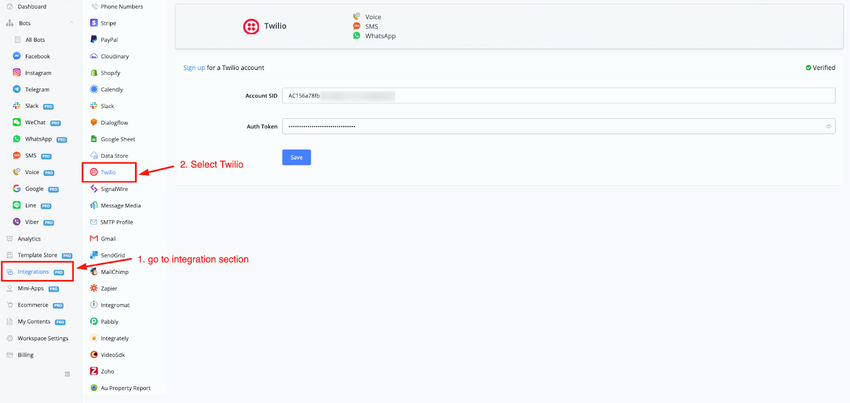Collapse the sidebar with hamburger icon
Image resolution: width=850 pixels, height=403 pixels.
coord(67,374)
